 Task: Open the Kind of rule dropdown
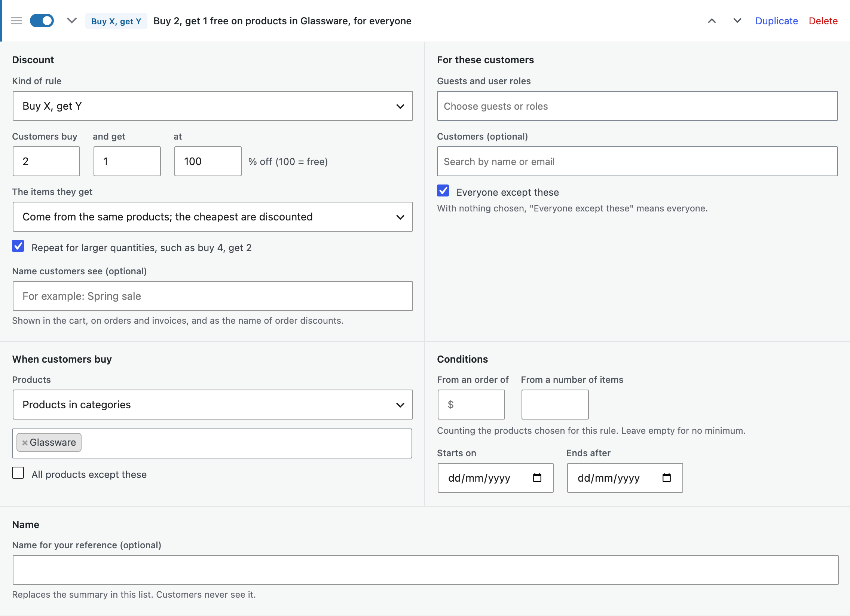[212, 106]
